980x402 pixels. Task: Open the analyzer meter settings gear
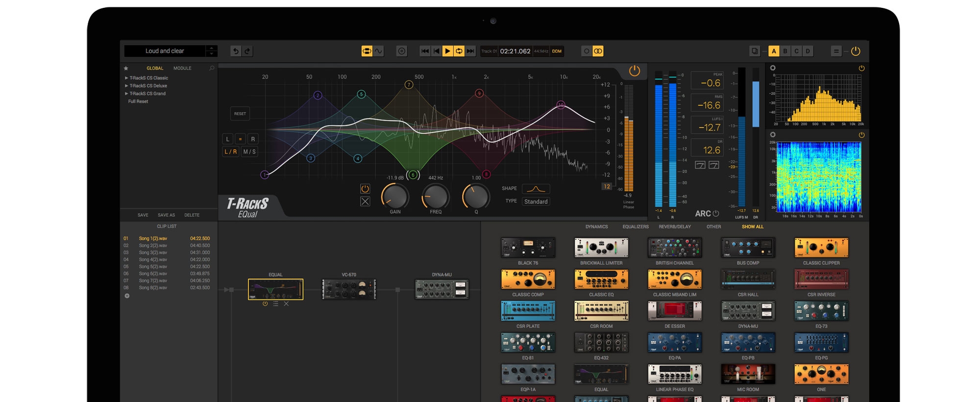pos(773,68)
